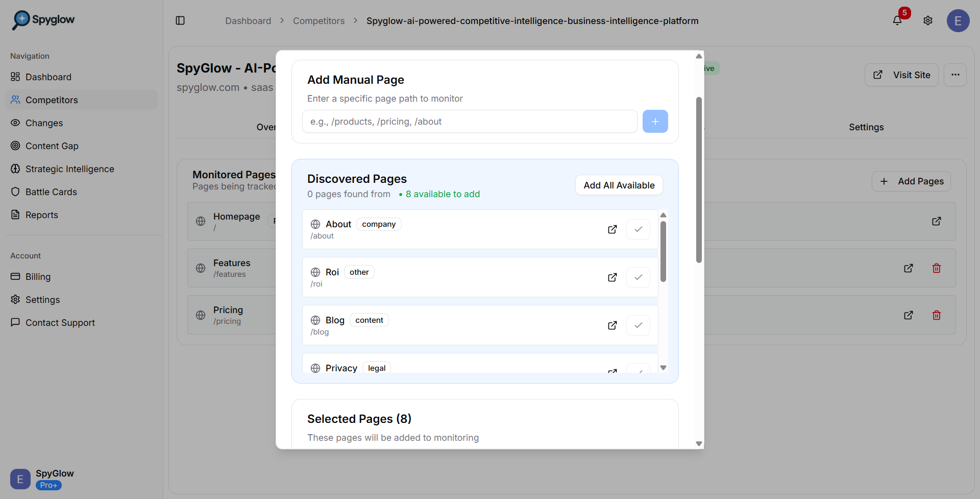980x499 pixels.
Task: Click the discovered pages list scrollbar thumb
Action: 663,251
